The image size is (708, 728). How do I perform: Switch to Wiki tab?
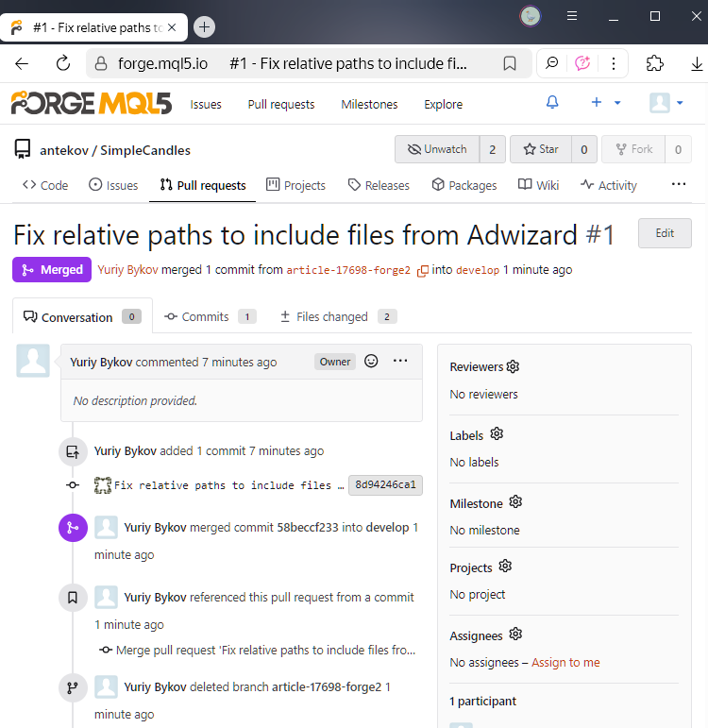[x=538, y=185]
